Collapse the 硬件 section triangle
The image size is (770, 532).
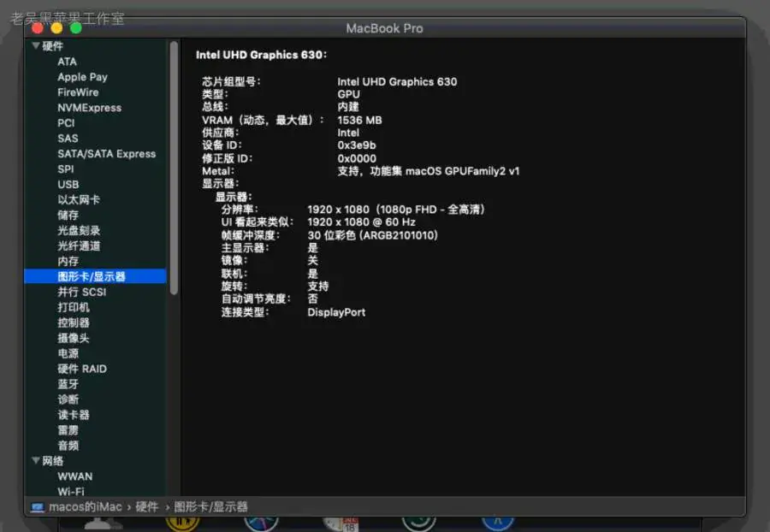click(x=36, y=46)
